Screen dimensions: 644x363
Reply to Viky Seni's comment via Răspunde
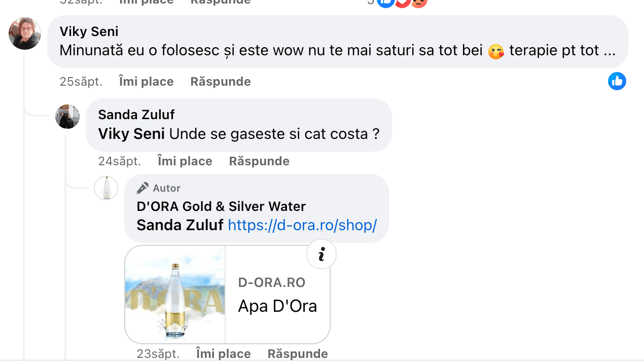221,82
